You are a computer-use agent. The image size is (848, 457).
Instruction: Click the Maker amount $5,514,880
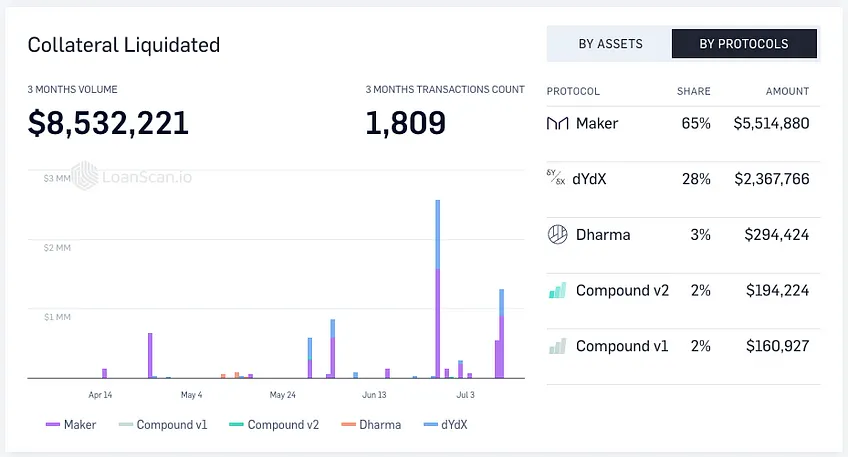tap(771, 123)
